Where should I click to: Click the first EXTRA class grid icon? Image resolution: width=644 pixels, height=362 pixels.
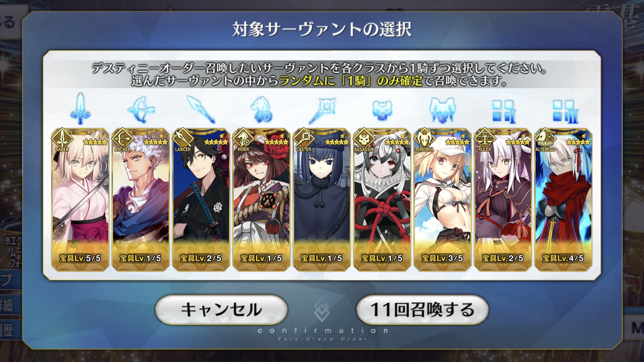pyautogui.click(x=503, y=112)
